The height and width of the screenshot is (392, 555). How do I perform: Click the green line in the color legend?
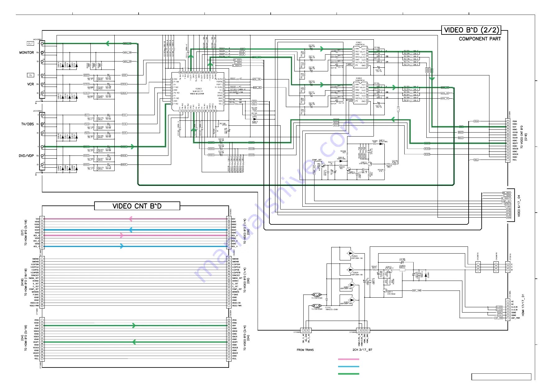(x=348, y=374)
